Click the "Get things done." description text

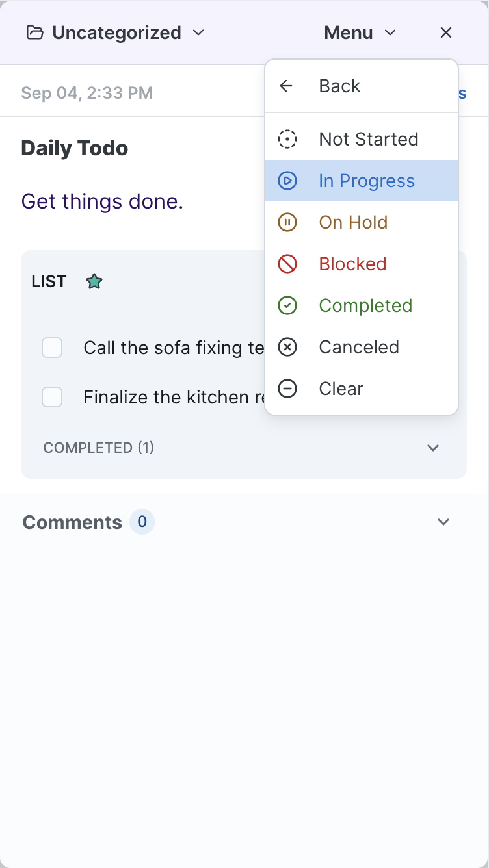point(102,201)
